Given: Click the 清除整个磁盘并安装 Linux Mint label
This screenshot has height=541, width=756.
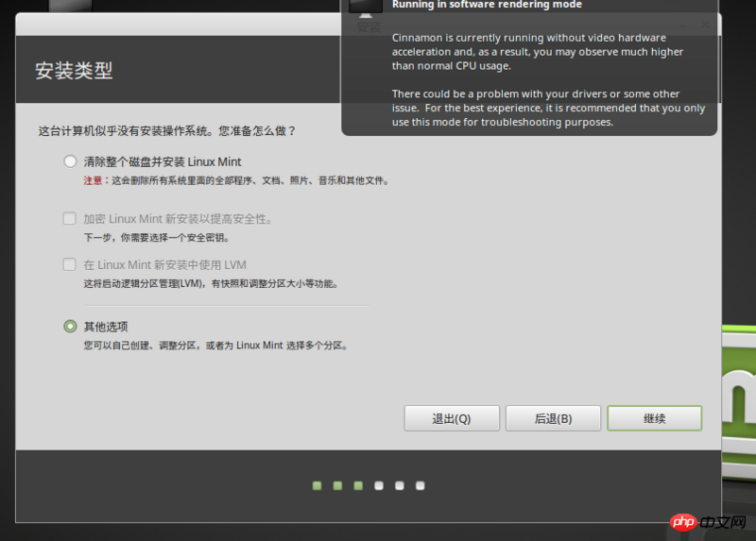Looking at the screenshot, I should [163, 161].
